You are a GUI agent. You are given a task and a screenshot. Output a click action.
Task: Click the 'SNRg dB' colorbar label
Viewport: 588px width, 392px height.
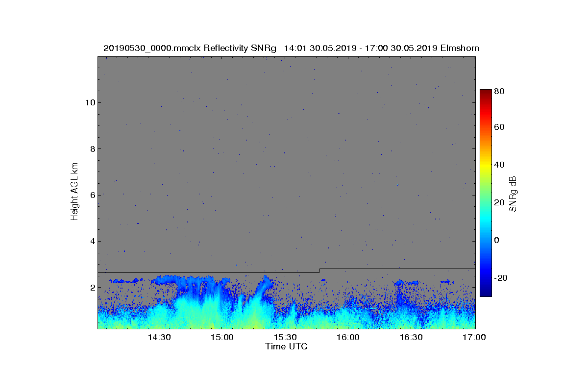point(513,194)
